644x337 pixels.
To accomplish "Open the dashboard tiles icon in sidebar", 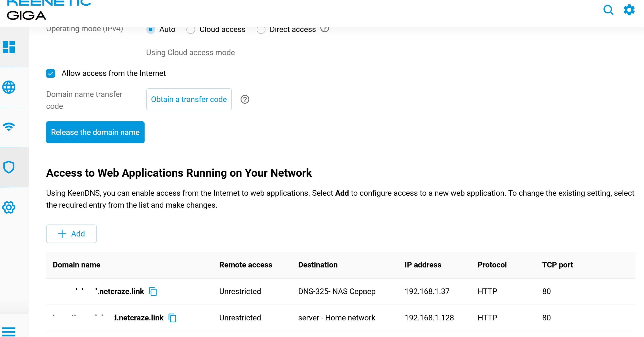I will pyautogui.click(x=9, y=47).
